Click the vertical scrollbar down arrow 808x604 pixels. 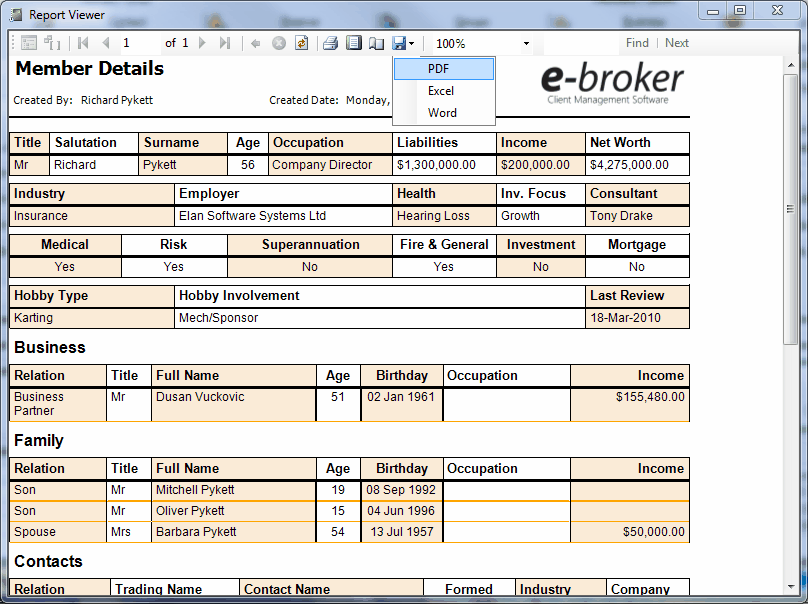[790, 586]
